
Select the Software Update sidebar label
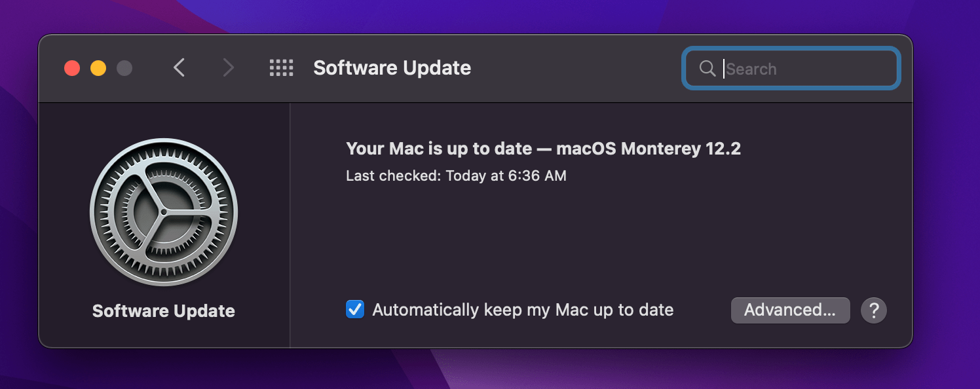[x=163, y=311]
